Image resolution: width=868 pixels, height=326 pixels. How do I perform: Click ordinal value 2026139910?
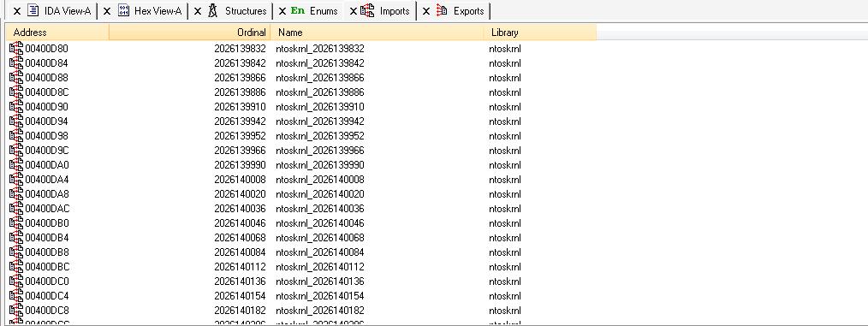pyautogui.click(x=241, y=107)
